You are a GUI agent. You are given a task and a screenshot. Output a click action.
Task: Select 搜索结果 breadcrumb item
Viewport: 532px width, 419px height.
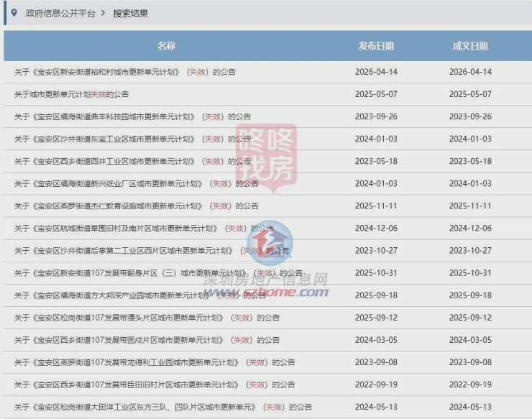click(131, 14)
